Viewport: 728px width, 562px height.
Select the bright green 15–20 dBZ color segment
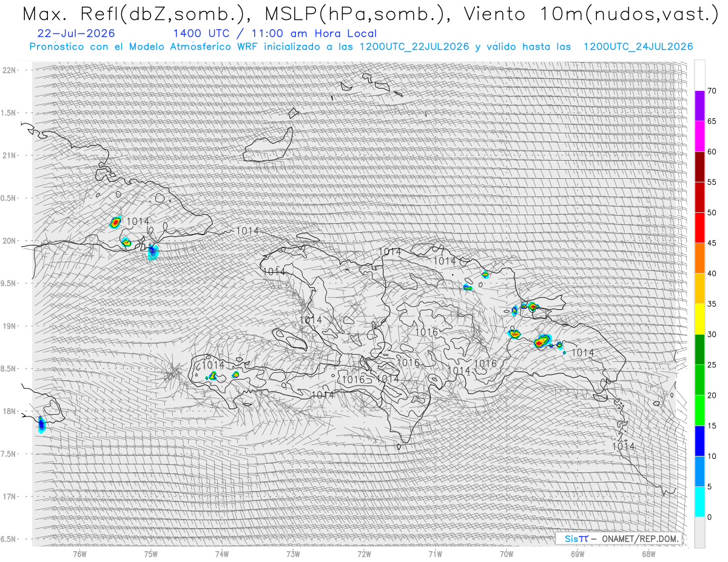point(699,410)
